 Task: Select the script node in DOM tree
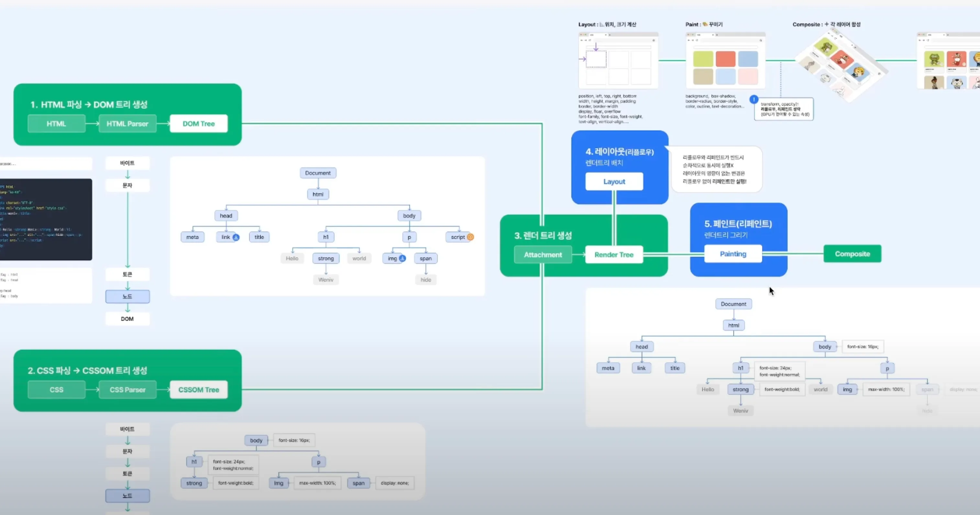[x=457, y=237]
